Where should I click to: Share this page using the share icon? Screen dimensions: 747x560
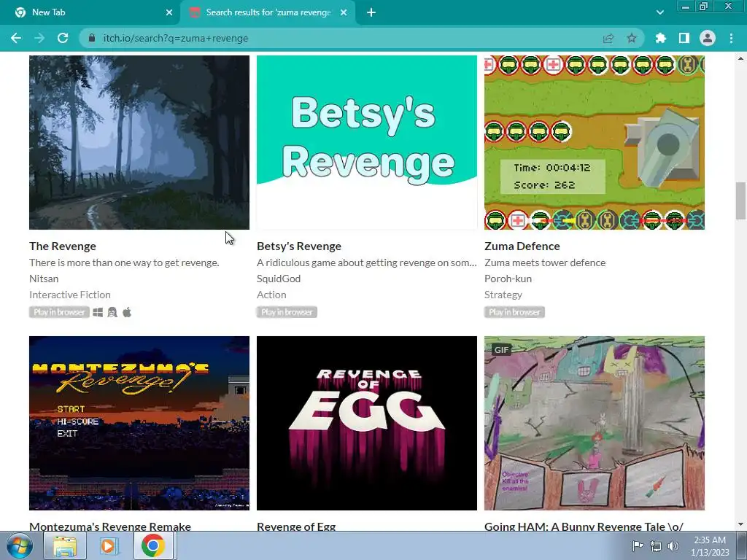pos(608,38)
